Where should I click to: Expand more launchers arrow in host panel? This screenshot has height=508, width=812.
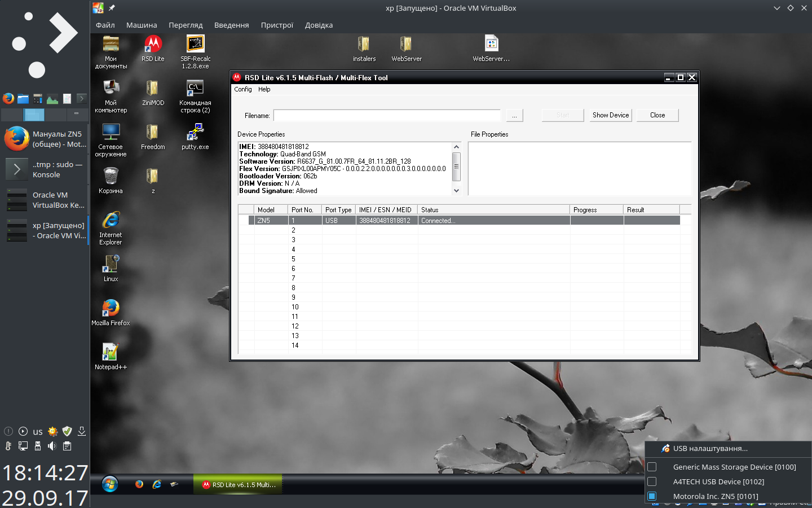pos(81,99)
